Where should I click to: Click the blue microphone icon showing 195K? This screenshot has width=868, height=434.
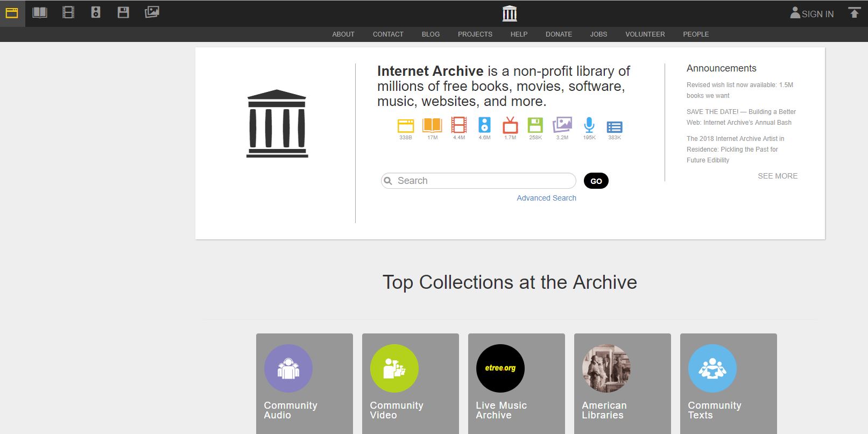point(589,126)
